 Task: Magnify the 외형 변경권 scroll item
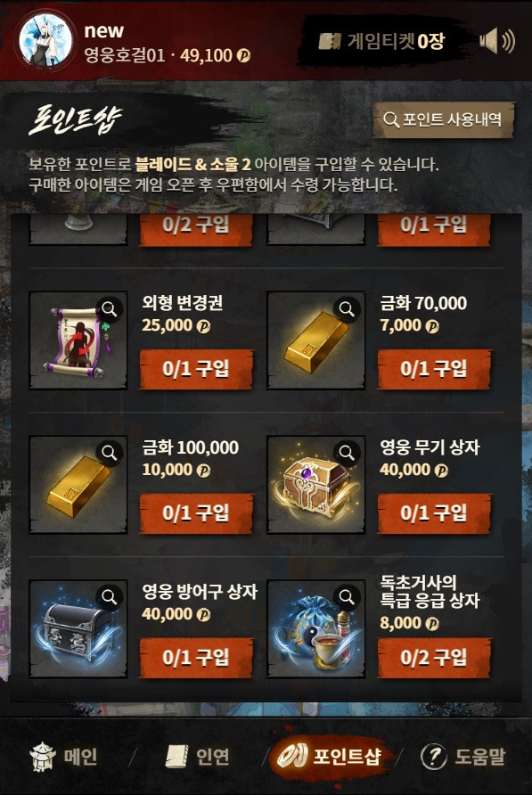pos(109,307)
